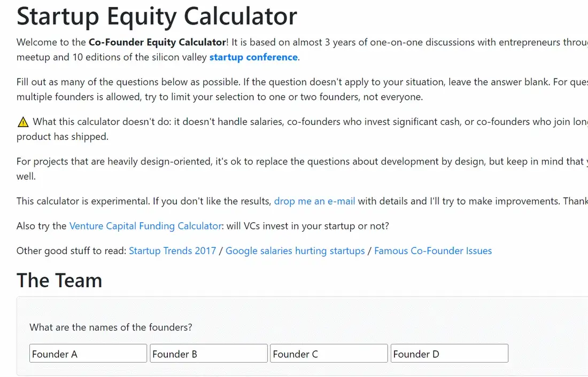Click the yellow warning triangle icon
Image resolution: width=588 pixels, height=377 pixels.
[x=23, y=122]
